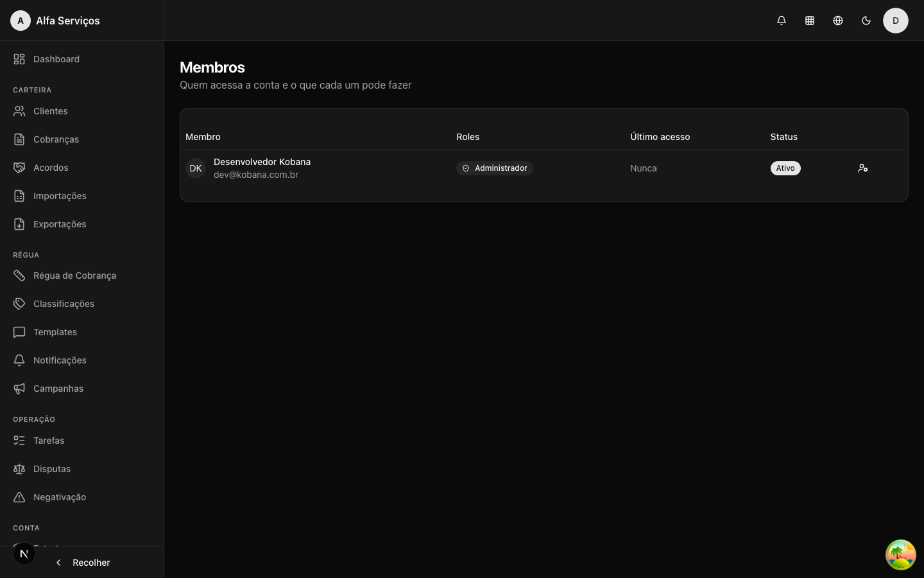Open Alfa Serviços account switcher
Viewport: 924px width, 578px height.
pos(56,21)
